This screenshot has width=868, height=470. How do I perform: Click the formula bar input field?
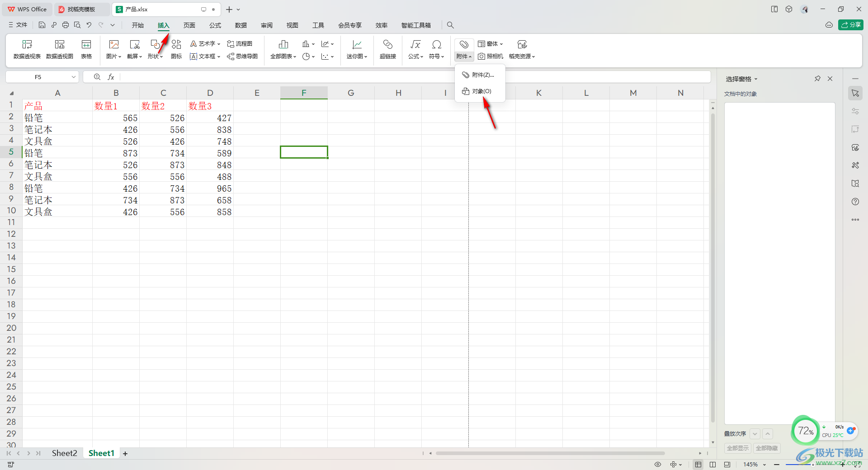415,77
